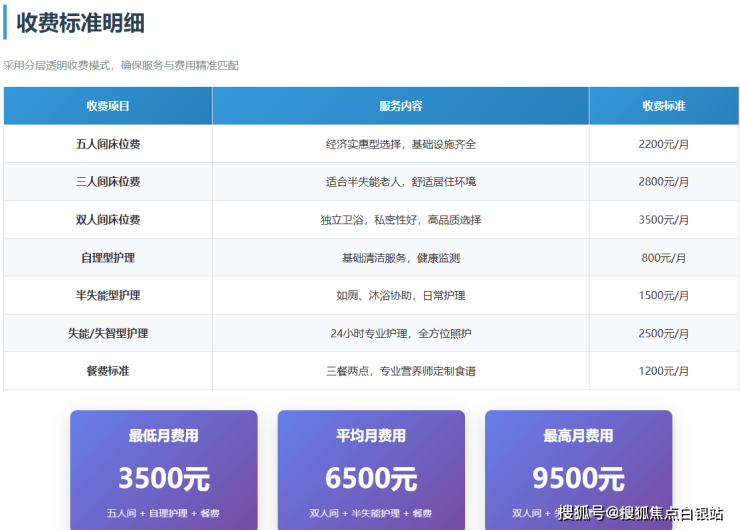Click the 服务内容 column header
The width and height of the screenshot is (740, 530).
(x=400, y=106)
